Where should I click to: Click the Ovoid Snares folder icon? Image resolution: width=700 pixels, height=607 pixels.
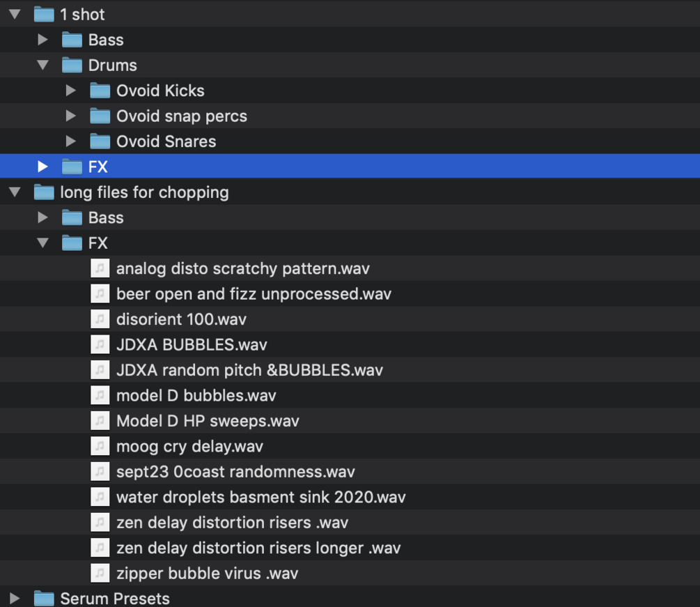[100, 141]
